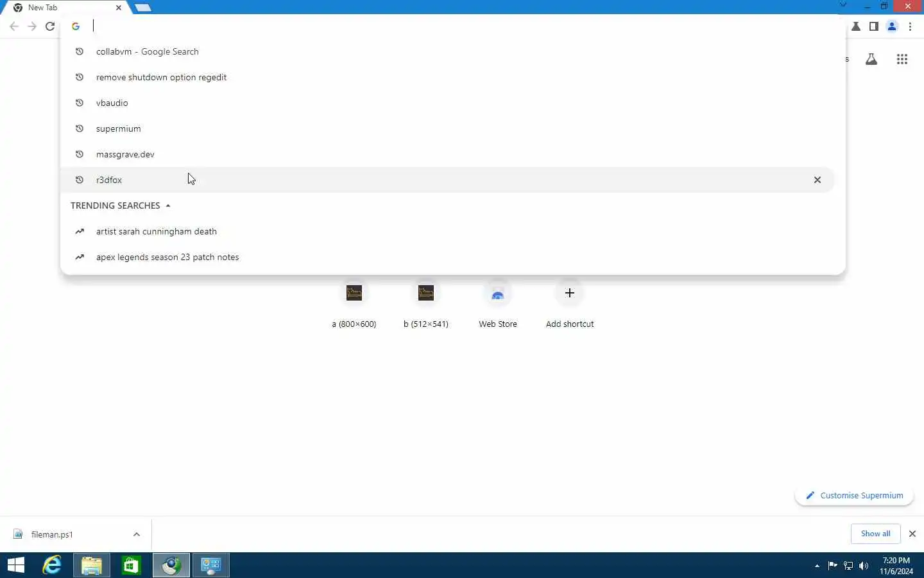Open the a (800×600) shortcut
The width and height of the screenshot is (924, 578).
click(354, 304)
